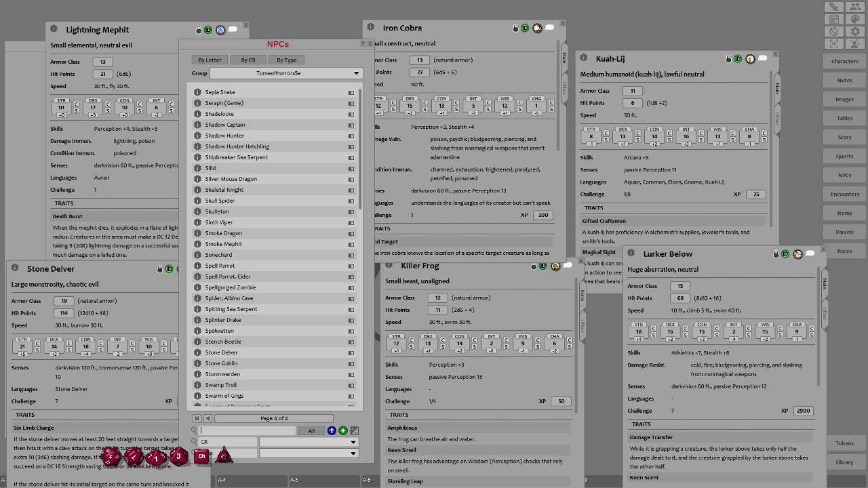Open the Encounters sidebar button
This screenshot has height=488, width=868.
click(844, 194)
